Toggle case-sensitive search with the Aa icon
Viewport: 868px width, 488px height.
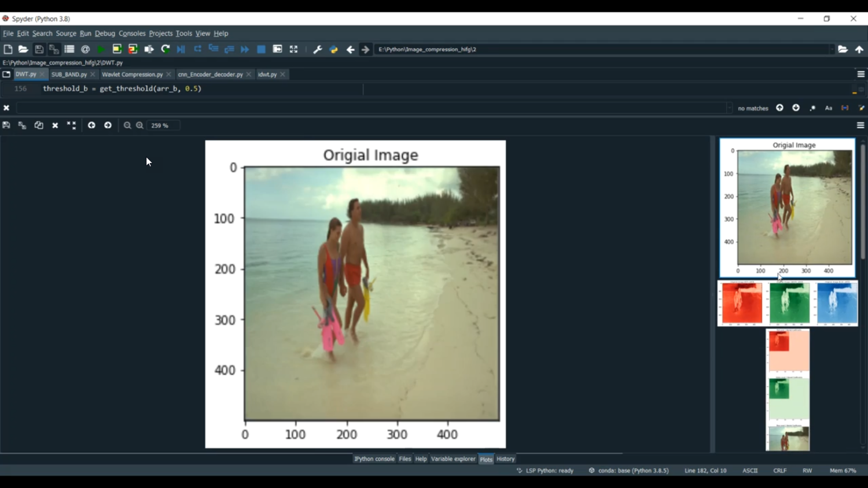(829, 108)
